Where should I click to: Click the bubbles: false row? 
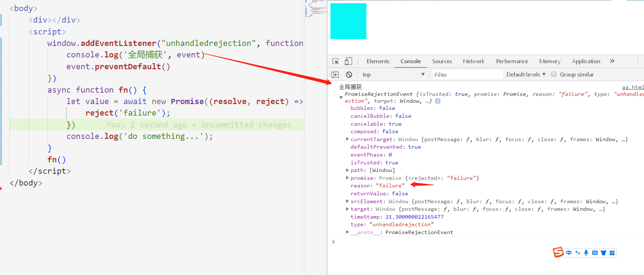pos(373,108)
